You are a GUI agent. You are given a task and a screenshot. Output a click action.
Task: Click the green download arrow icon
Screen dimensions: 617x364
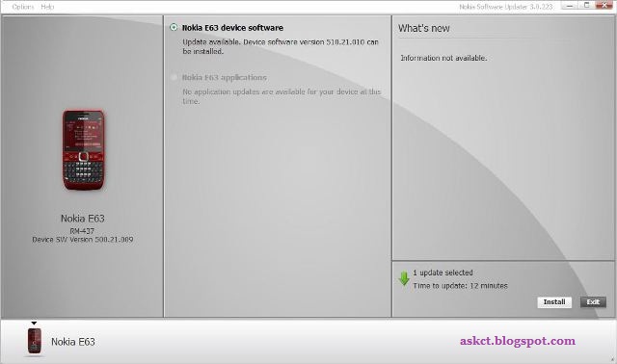pyautogui.click(x=404, y=278)
